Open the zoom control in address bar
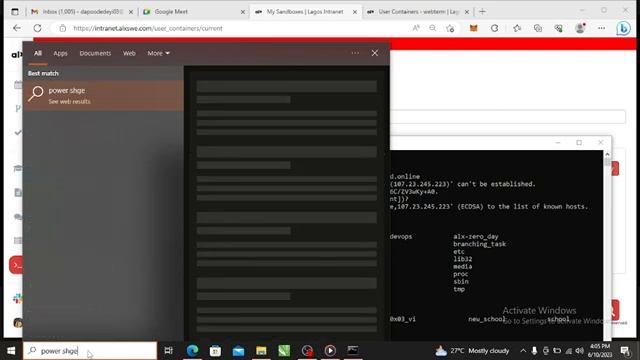 pyautogui.click(x=432, y=28)
